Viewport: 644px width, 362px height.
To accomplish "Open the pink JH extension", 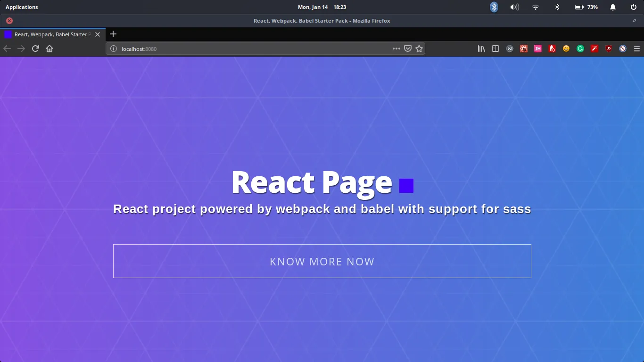I will click(x=538, y=49).
